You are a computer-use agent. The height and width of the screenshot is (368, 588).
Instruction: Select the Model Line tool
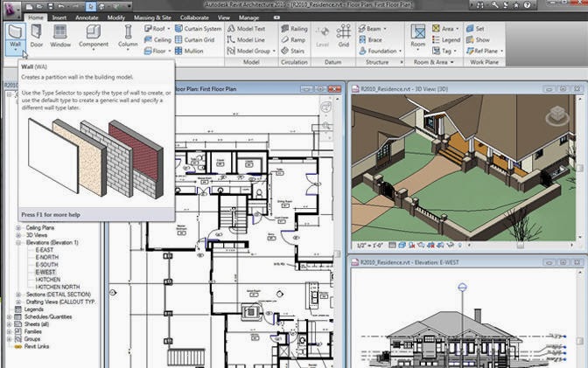coord(246,39)
